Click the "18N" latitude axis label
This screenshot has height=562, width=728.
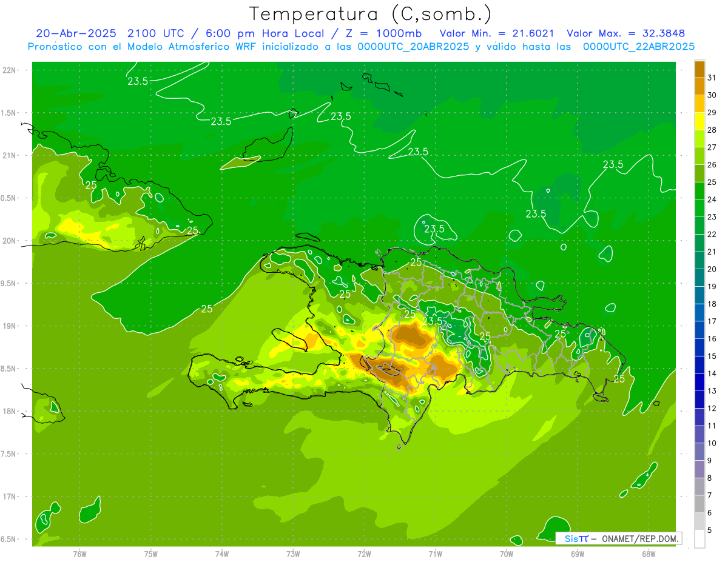pos(10,411)
